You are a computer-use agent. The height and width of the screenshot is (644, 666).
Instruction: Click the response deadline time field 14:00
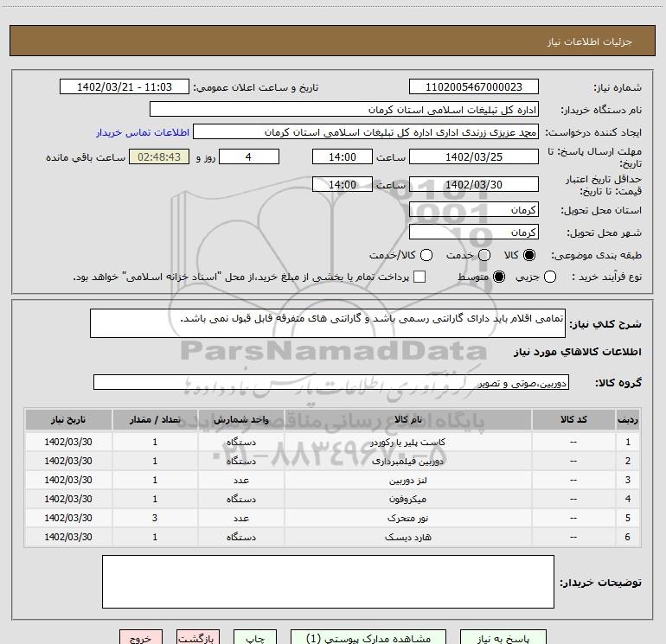click(343, 156)
